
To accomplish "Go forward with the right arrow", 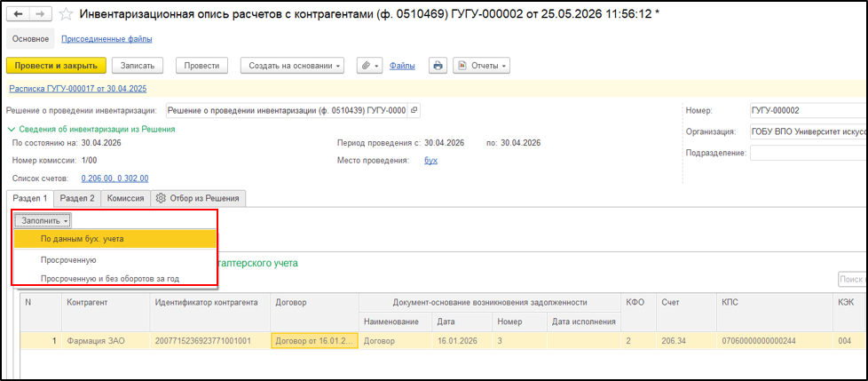I will [40, 13].
